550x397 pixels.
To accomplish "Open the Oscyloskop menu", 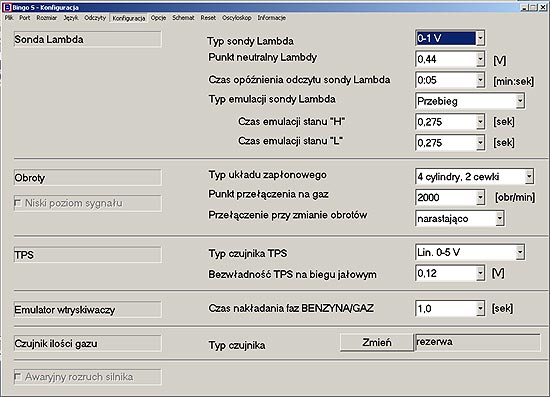I will click(x=237, y=18).
